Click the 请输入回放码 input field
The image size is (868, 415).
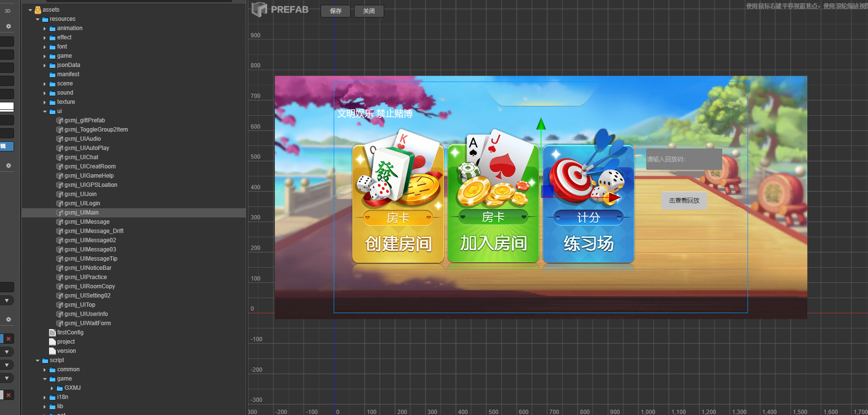click(683, 159)
